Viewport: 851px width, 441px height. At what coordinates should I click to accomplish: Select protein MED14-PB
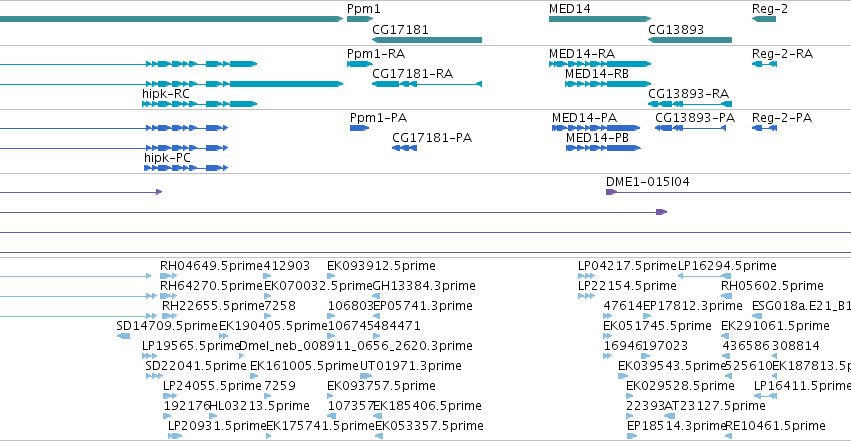tap(603, 148)
